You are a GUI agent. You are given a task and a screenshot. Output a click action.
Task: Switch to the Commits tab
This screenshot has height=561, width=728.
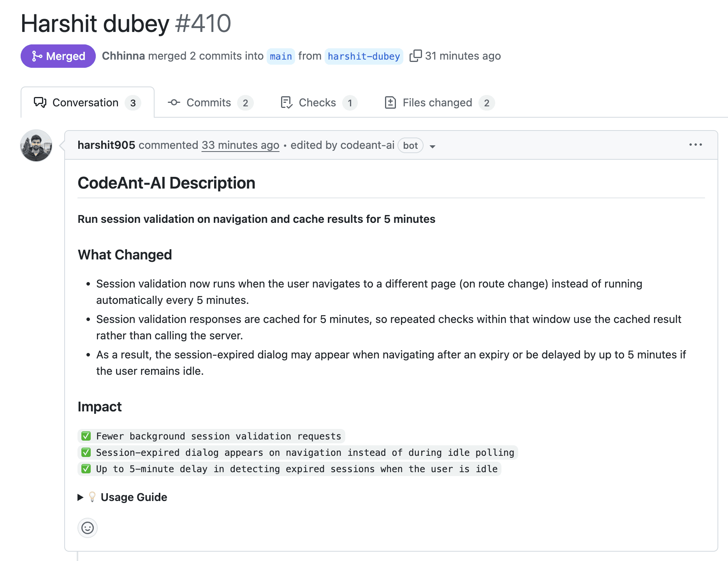[210, 102]
